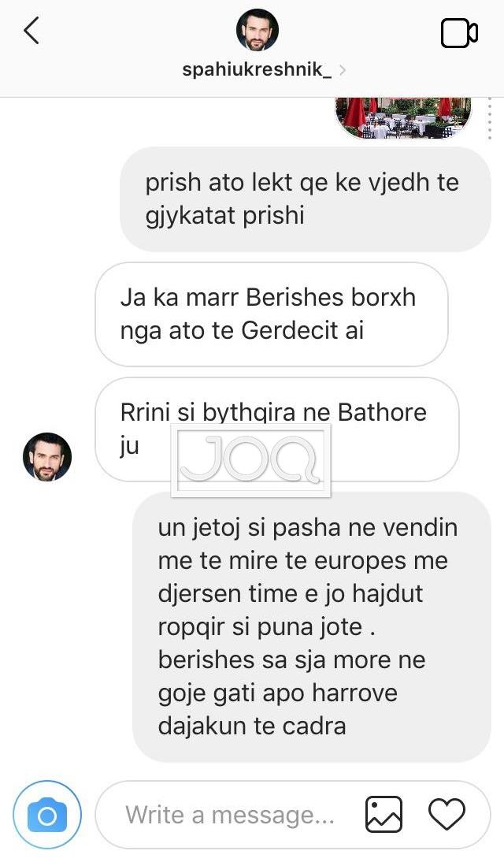Tap the vertical dots beside the shared photo
This screenshot has height=862, width=504.
coord(489,118)
